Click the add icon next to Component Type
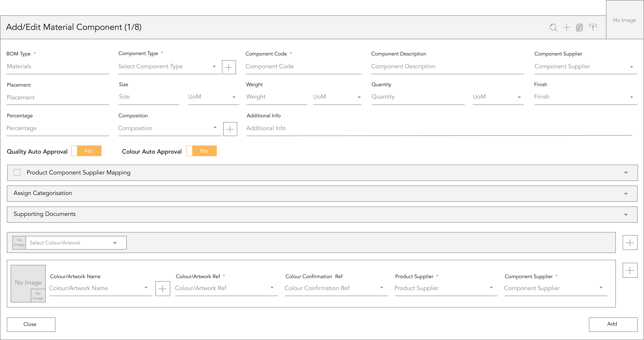 (229, 66)
